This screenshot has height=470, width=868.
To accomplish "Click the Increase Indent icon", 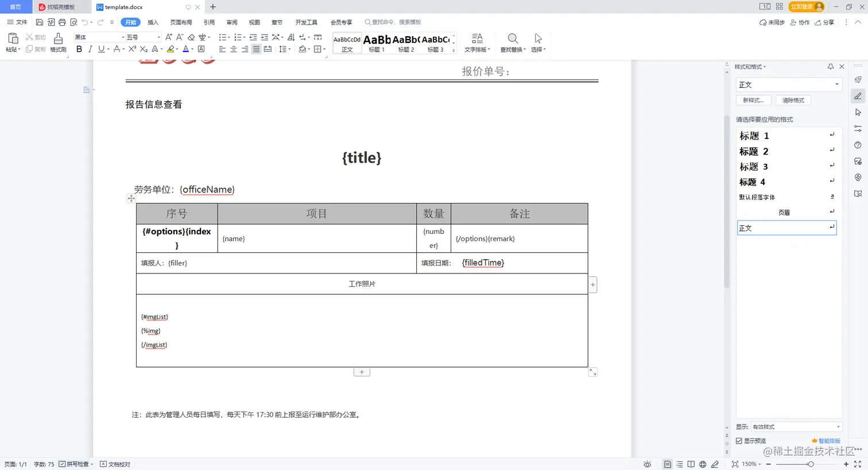I will click(x=265, y=37).
